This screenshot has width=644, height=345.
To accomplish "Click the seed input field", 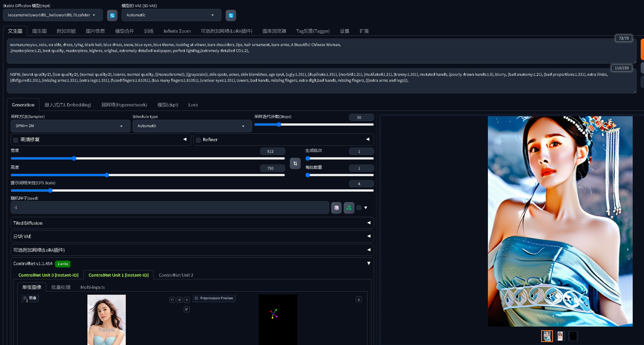I will coord(170,207).
